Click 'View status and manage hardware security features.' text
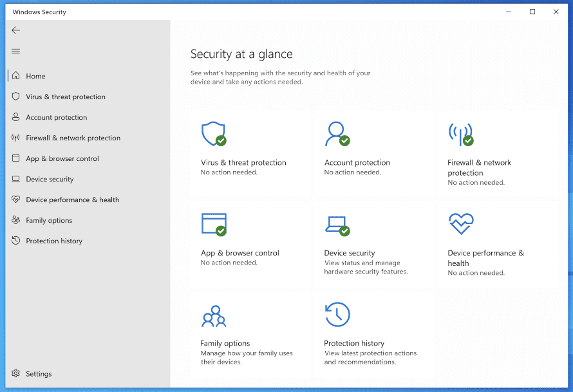This screenshot has height=392, width=573. click(x=366, y=267)
